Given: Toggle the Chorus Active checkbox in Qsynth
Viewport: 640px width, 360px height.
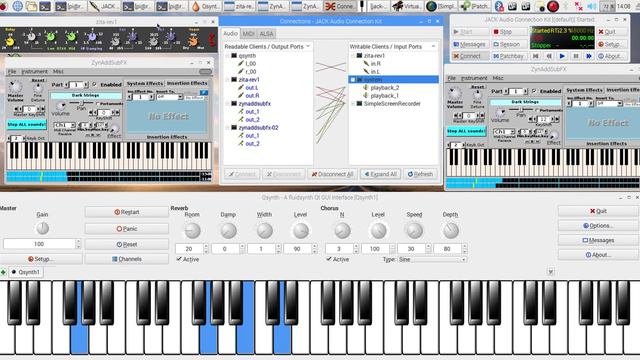Looking at the screenshot, I should click(x=329, y=259).
